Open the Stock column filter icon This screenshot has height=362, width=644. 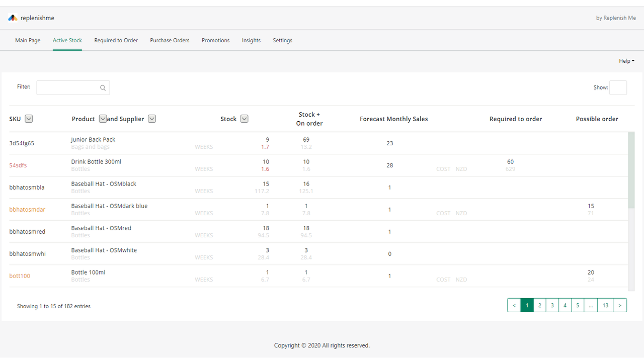[244, 119]
